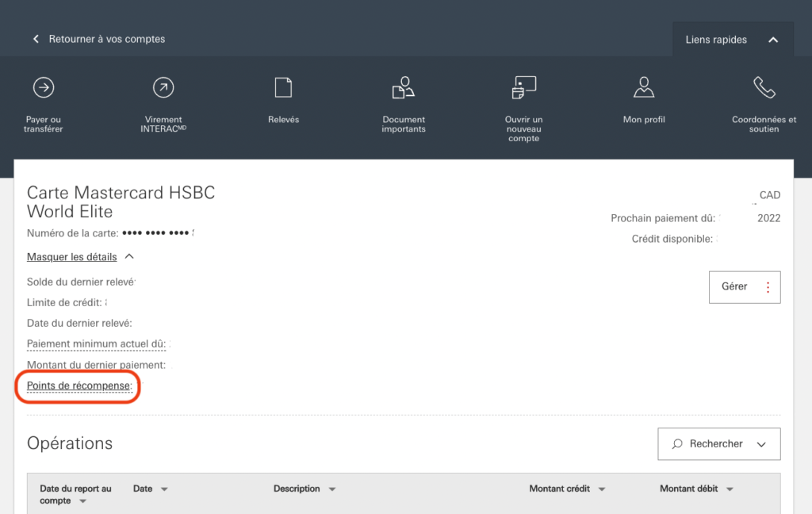Select the Ouvrir un nouveau compte icon

(x=523, y=87)
